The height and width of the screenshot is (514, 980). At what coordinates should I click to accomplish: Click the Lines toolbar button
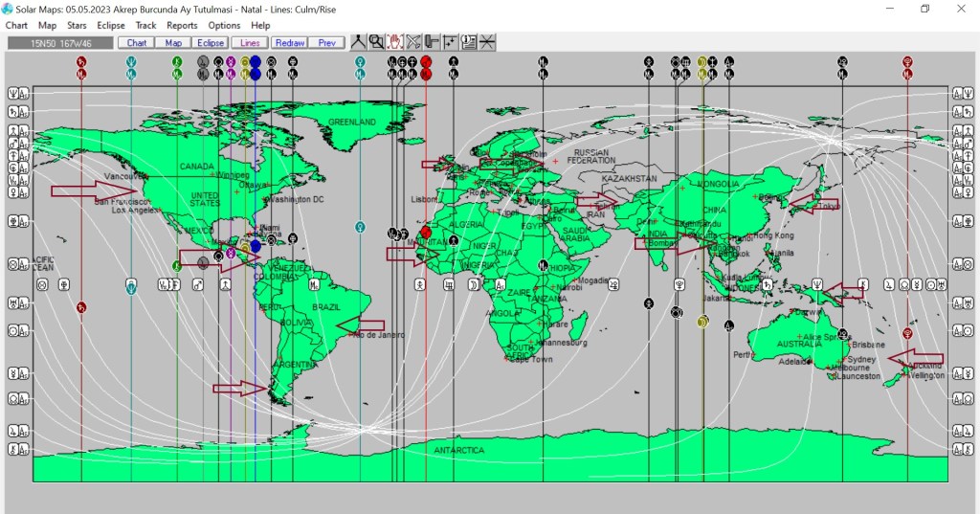pos(250,43)
